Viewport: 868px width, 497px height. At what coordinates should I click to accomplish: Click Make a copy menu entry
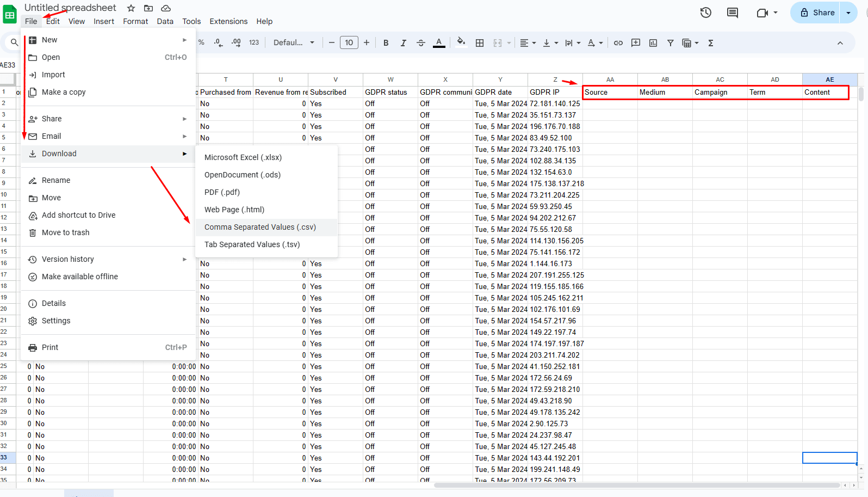tap(64, 92)
